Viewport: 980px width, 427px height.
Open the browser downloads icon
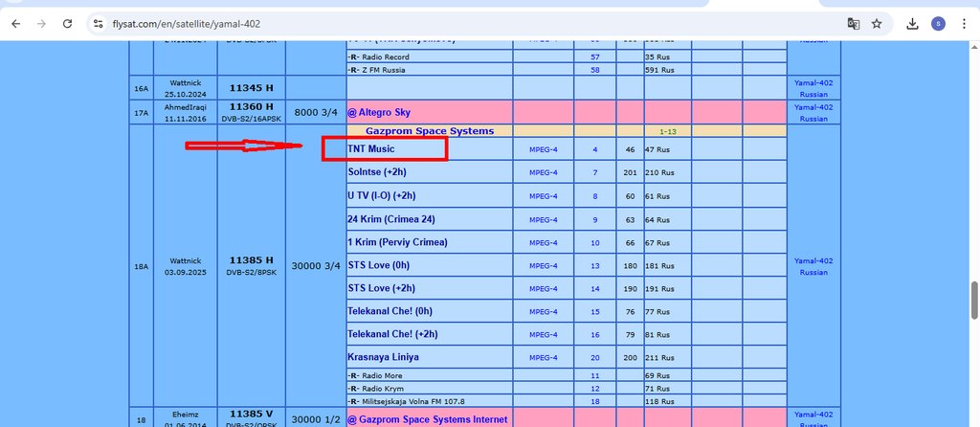[913, 23]
